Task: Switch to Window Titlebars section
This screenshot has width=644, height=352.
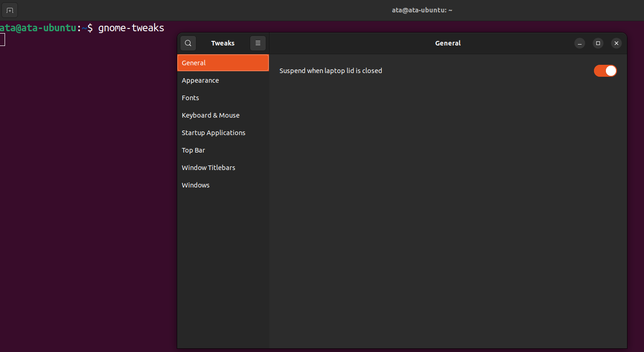Action: click(x=223, y=168)
